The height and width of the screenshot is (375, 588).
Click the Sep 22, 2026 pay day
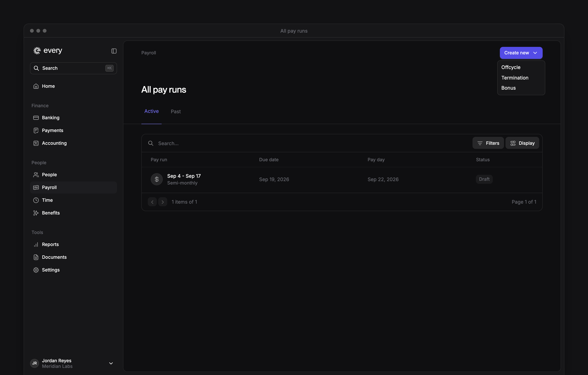[383, 179]
